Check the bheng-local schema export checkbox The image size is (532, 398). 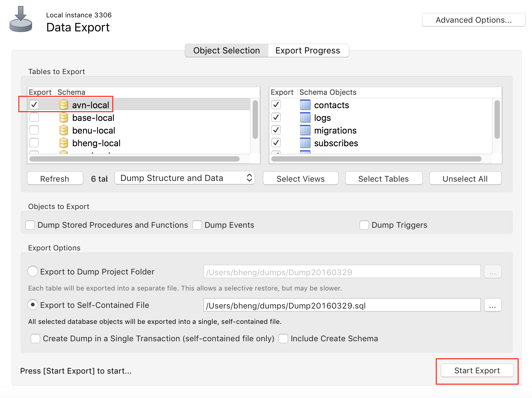tap(34, 143)
